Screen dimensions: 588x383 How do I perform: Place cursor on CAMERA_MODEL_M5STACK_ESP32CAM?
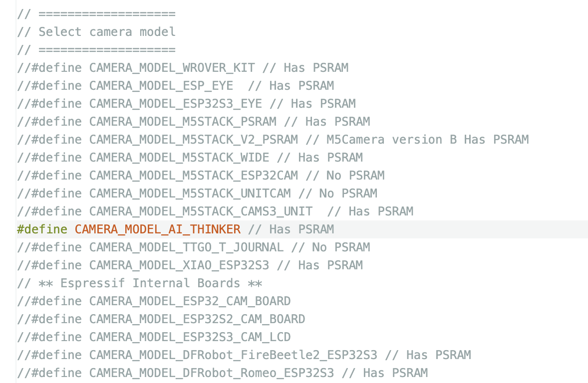pos(193,176)
